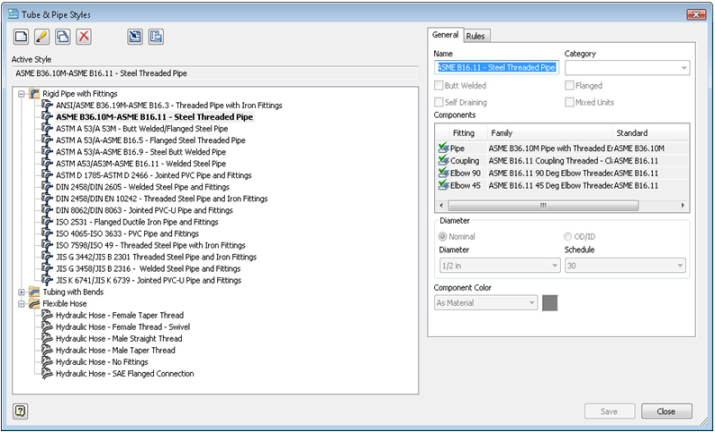Click the icon next to ISO 2531 Flanged Ductile Iron

click(x=47, y=222)
